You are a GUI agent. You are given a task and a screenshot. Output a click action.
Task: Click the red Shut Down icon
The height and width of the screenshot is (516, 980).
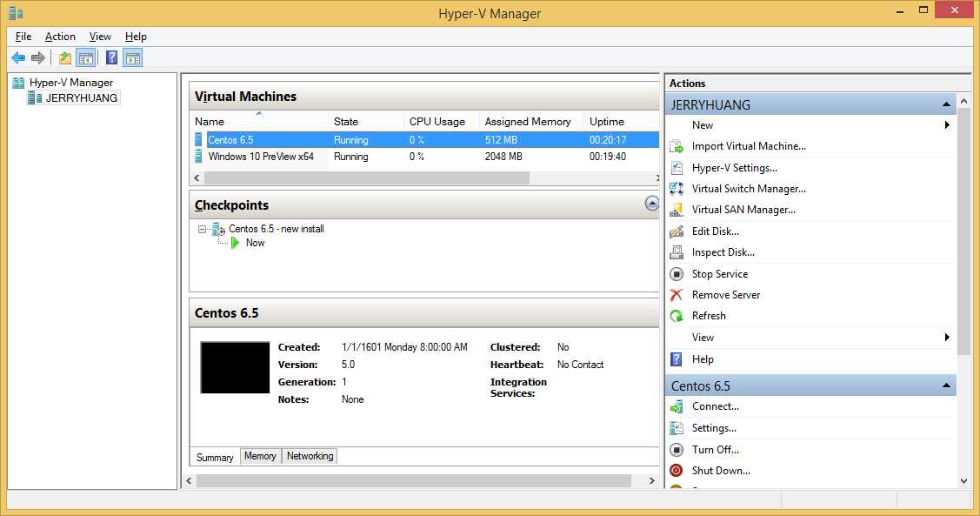pyautogui.click(x=677, y=471)
